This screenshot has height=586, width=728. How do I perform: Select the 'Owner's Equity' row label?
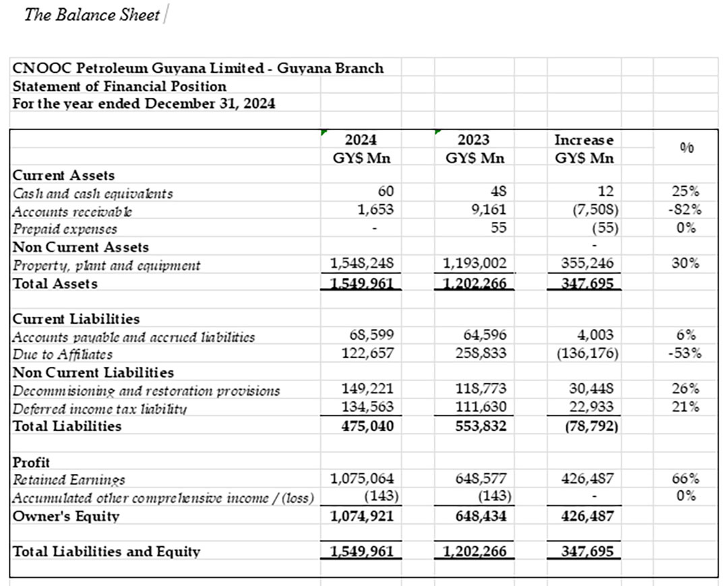tap(66, 517)
